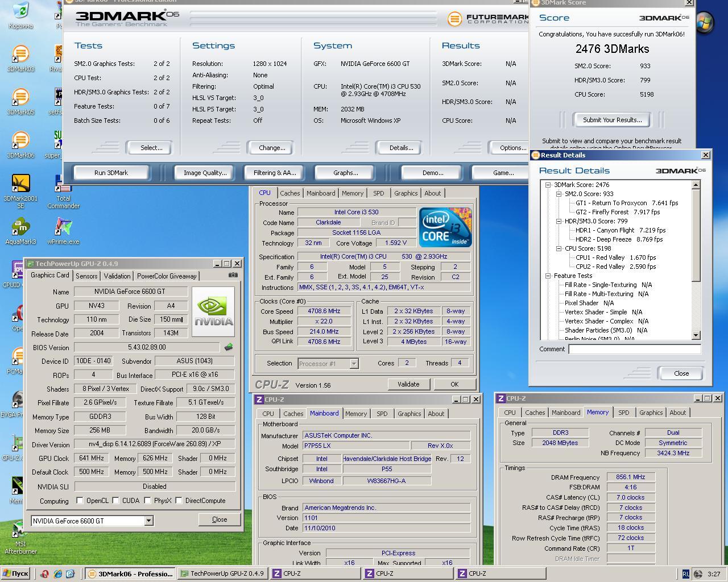Click Validate button in CPU-Z
Image resolution: width=728 pixels, height=582 pixels.
pos(408,384)
